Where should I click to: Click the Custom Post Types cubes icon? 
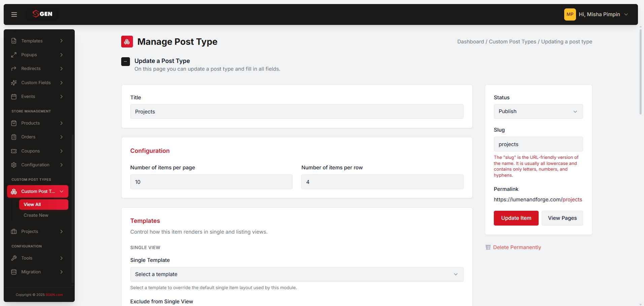pyautogui.click(x=14, y=192)
